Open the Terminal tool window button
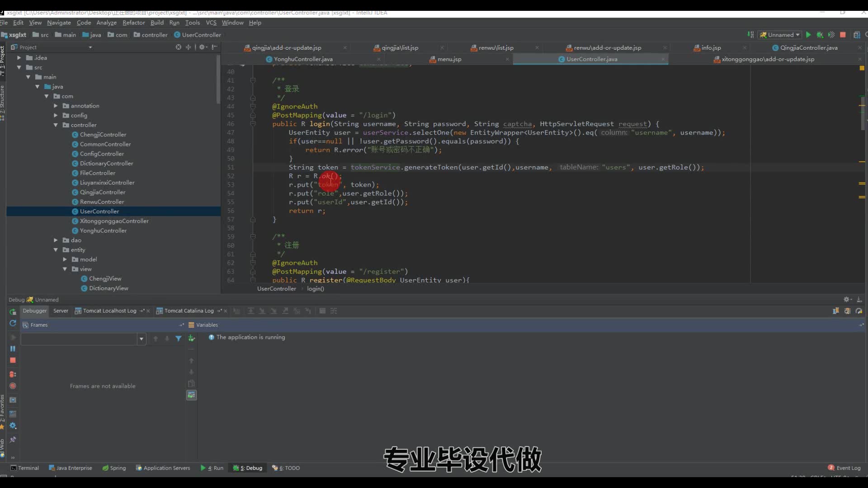The image size is (868, 488). (x=25, y=468)
